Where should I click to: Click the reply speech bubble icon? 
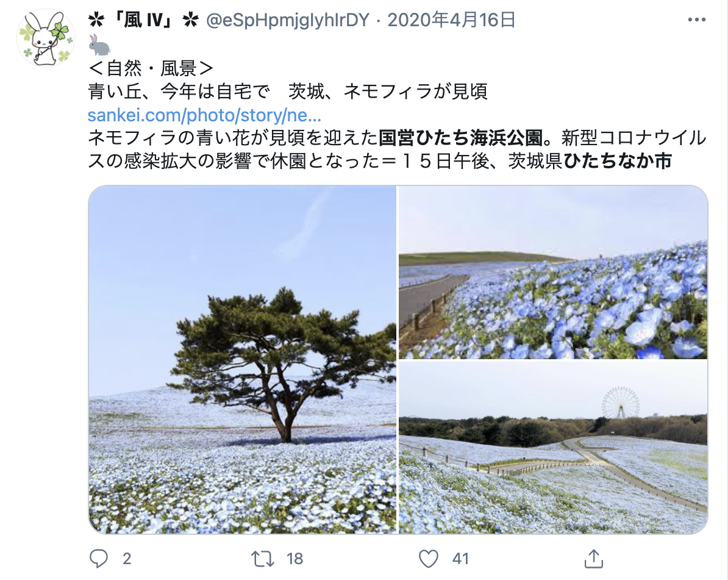tap(98, 558)
